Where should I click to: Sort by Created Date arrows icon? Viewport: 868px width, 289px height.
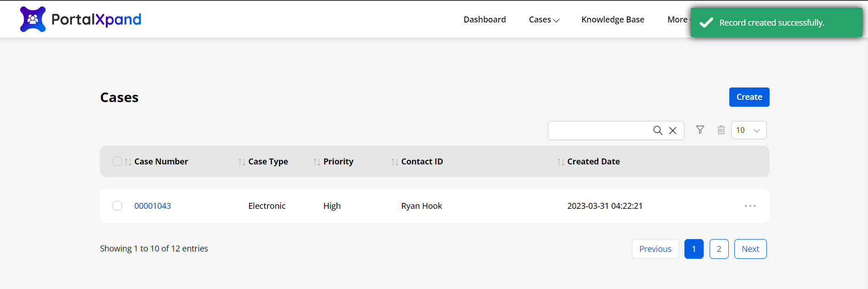pos(561,162)
